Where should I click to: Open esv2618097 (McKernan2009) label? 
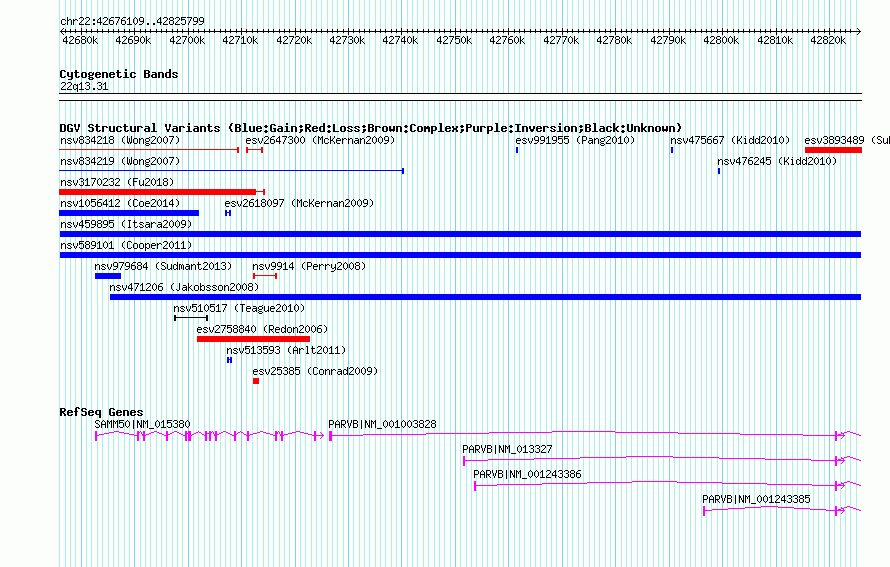299,203
